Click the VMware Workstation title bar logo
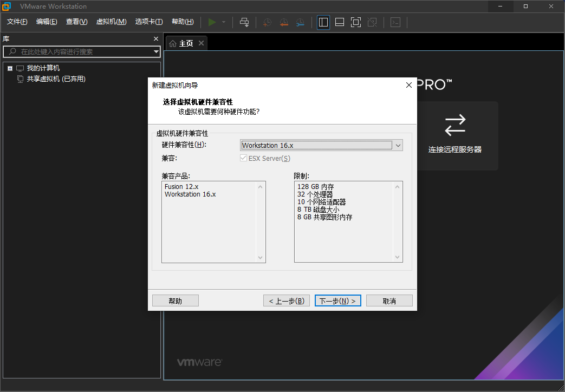 click(x=7, y=6)
